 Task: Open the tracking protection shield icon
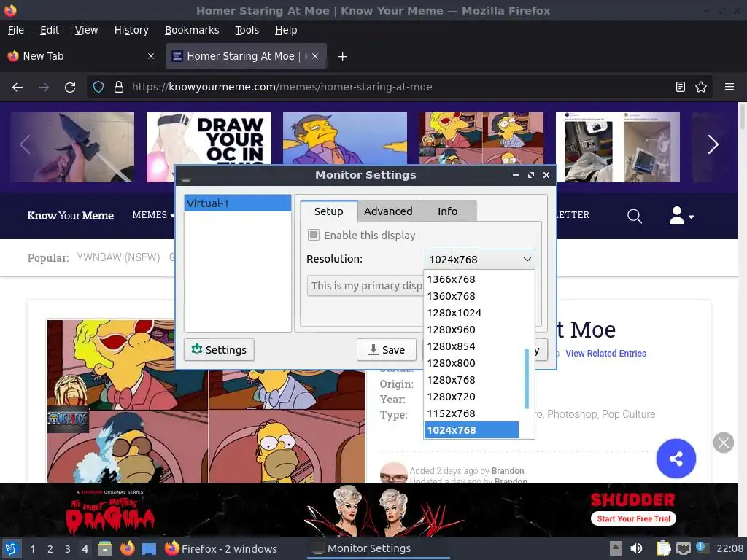[x=98, y=87]
